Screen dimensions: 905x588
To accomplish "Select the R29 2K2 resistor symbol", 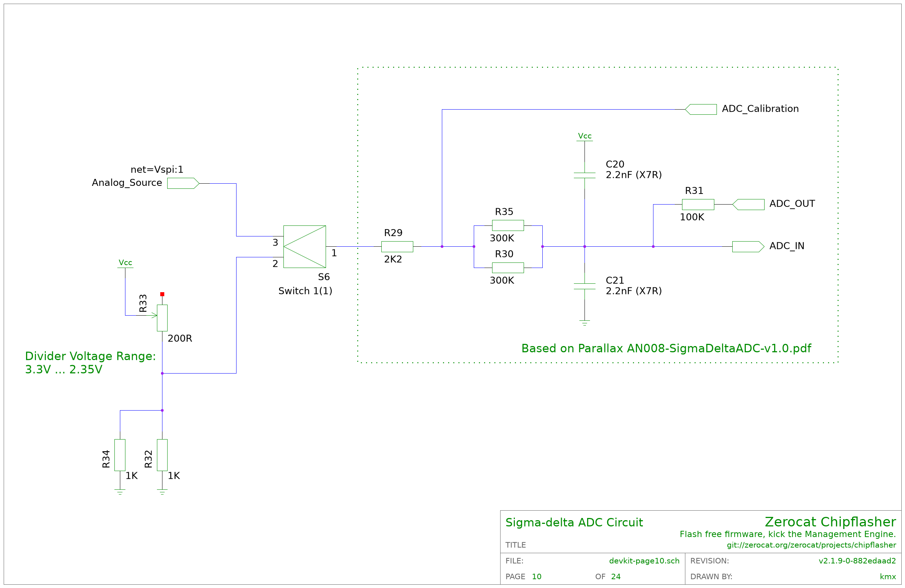I will click(x=397, y=247).
